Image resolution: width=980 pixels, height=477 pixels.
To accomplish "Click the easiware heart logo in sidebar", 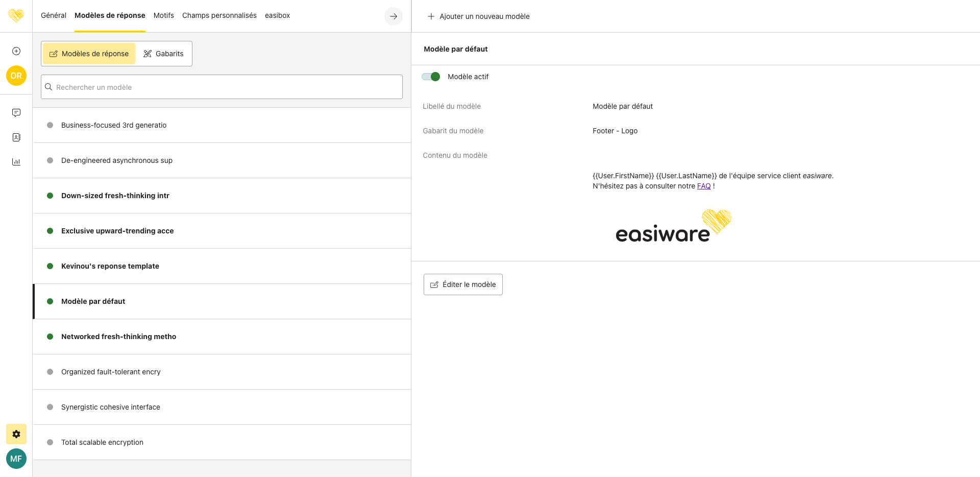I will [16, 16].
